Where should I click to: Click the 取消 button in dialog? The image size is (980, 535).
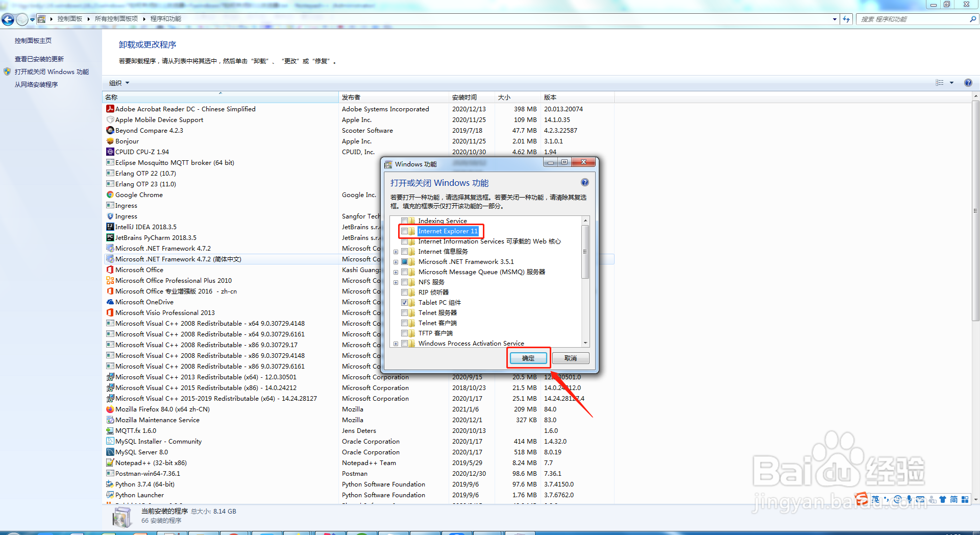click(x=571, y=358)
